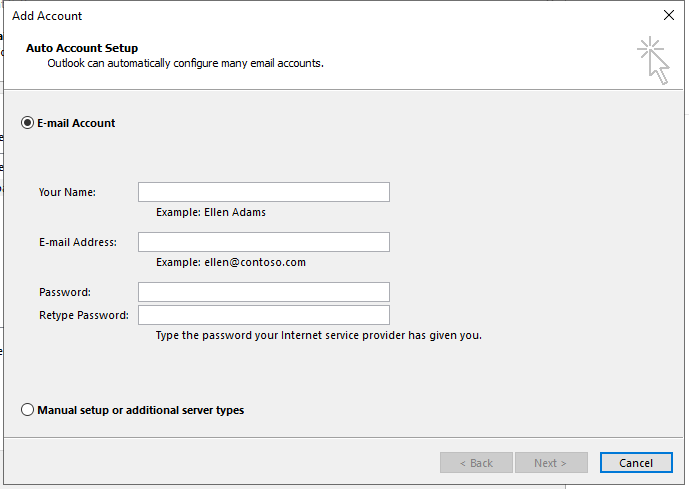
Task: Click into the Password field
Action: tap(263, 292)
